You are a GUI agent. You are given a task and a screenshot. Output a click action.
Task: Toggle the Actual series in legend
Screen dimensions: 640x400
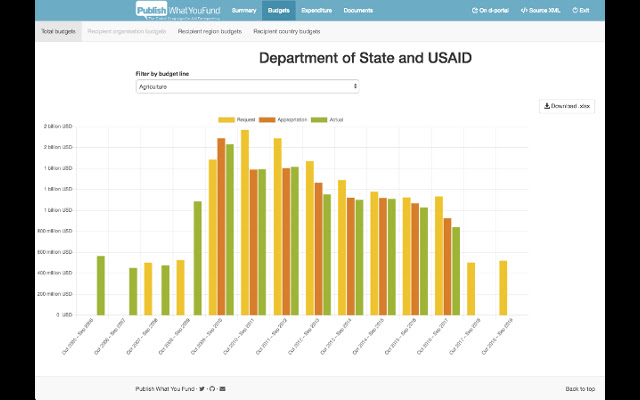[x=327, y=120]
